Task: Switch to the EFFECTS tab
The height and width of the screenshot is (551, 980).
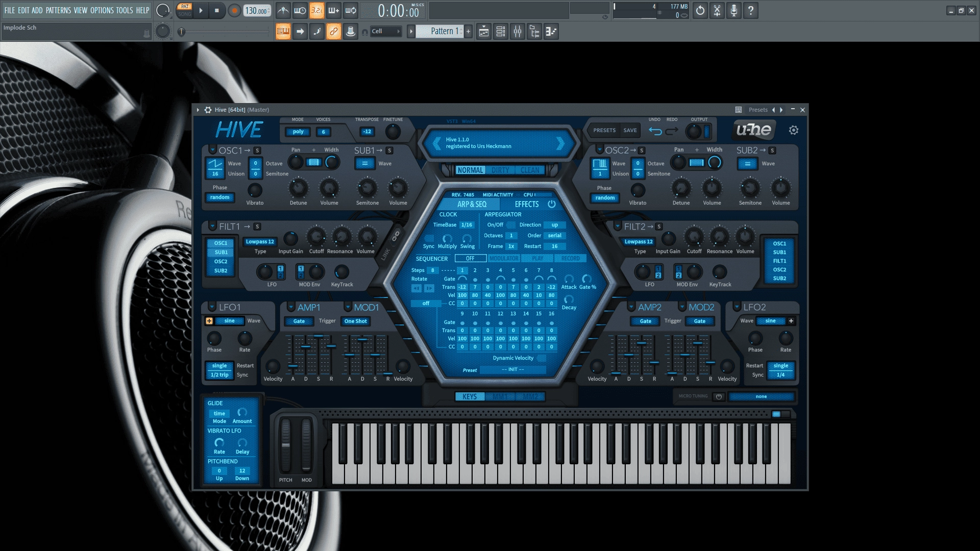Action: coord(527,204)
